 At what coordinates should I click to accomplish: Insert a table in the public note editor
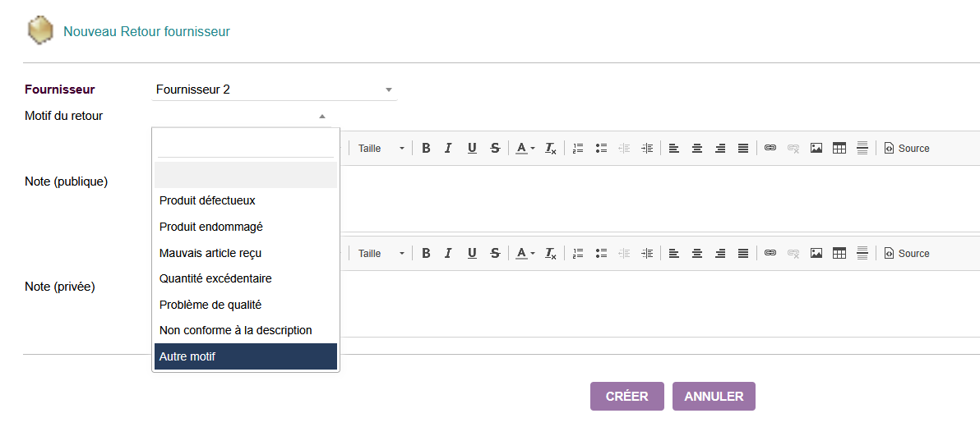[839, 149]
